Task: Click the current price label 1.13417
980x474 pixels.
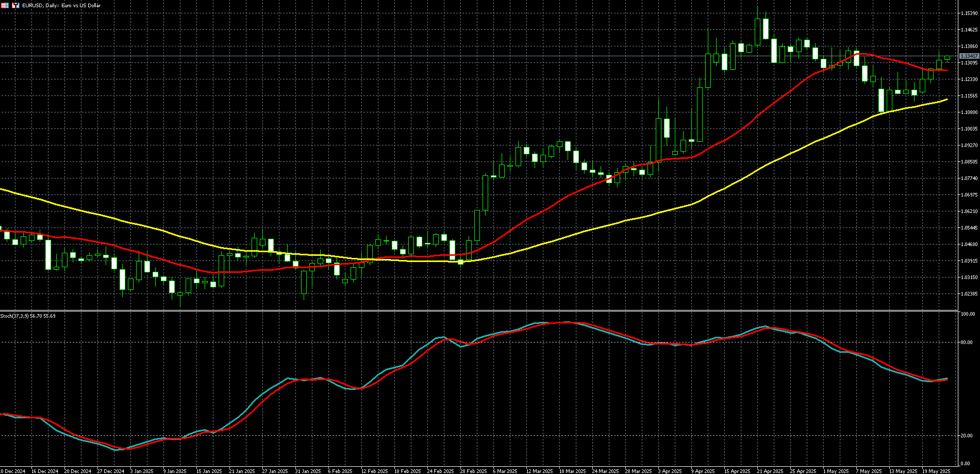Action: pos(969,56)
